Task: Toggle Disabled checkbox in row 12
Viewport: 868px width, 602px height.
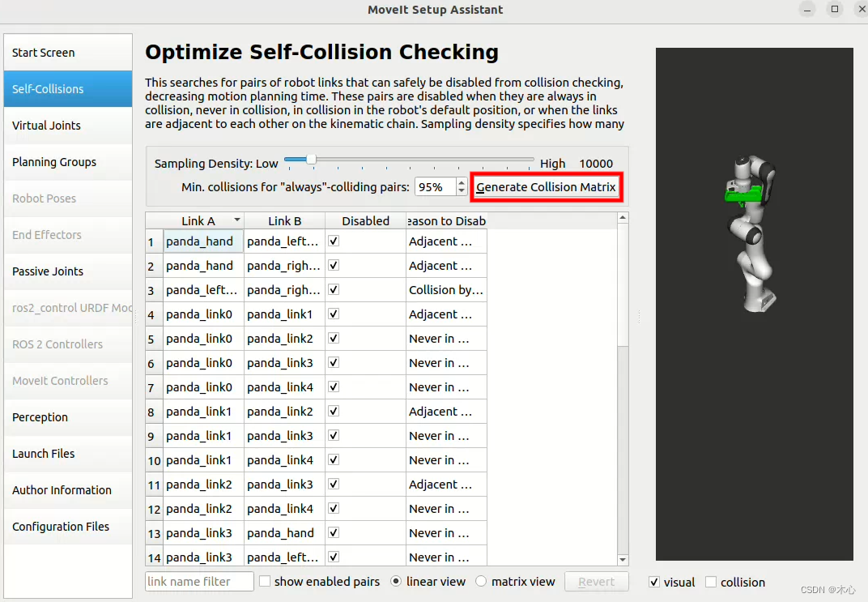Action: pyautogui.click(x=334, y=510)
